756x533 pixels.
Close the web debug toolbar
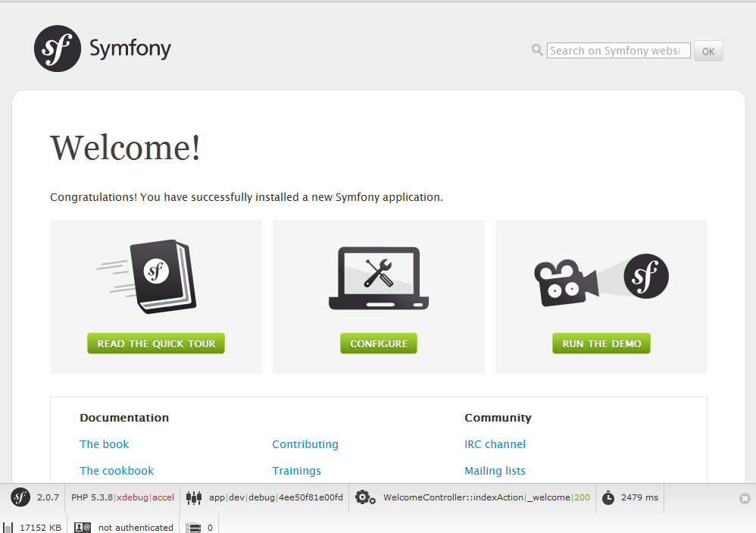(745, 498)
